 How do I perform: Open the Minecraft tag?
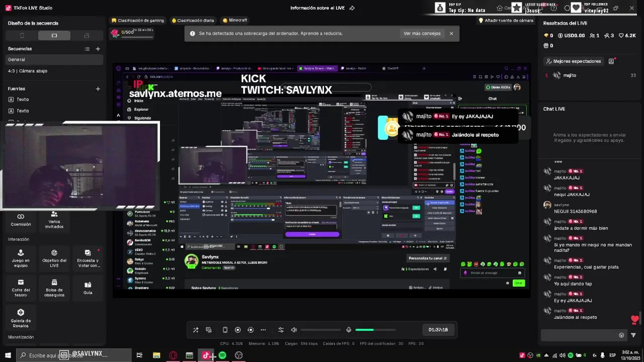pyautogui.click(x=235, y=21)
